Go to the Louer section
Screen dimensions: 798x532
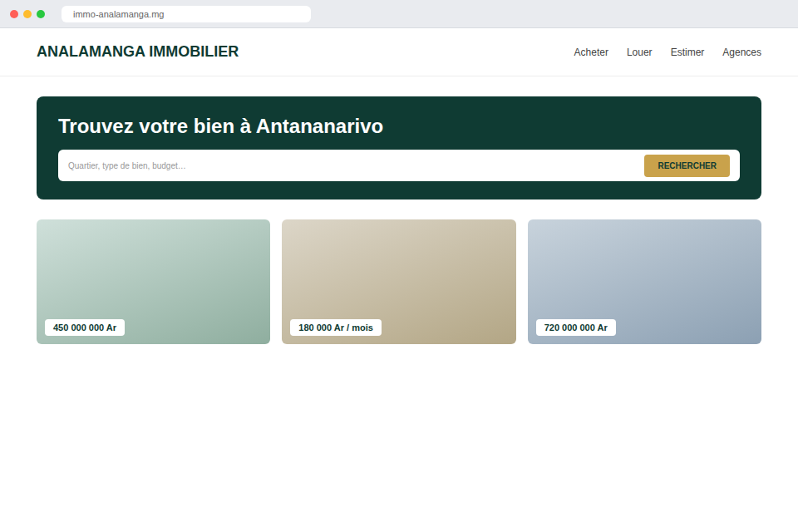click(x=639, y=52)
